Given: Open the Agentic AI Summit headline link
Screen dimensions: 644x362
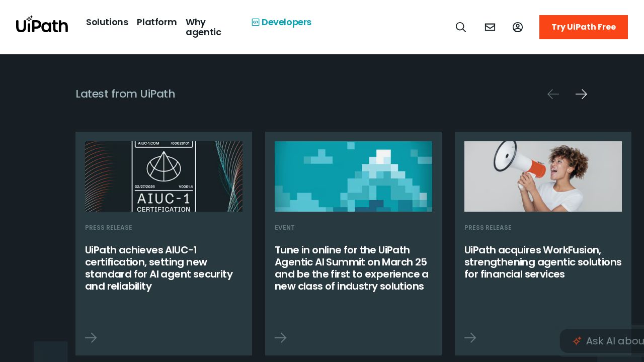Looking at the screenshot, I should click(x=352, y=268).
